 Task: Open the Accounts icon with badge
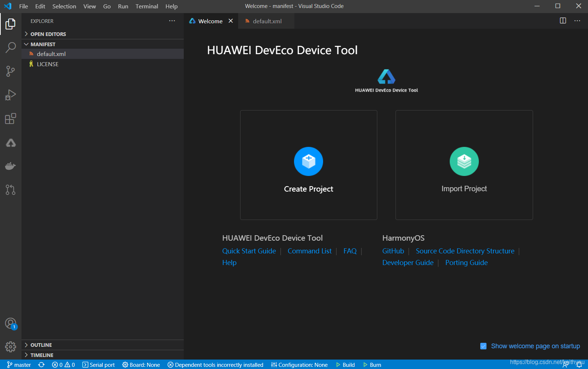11,324
